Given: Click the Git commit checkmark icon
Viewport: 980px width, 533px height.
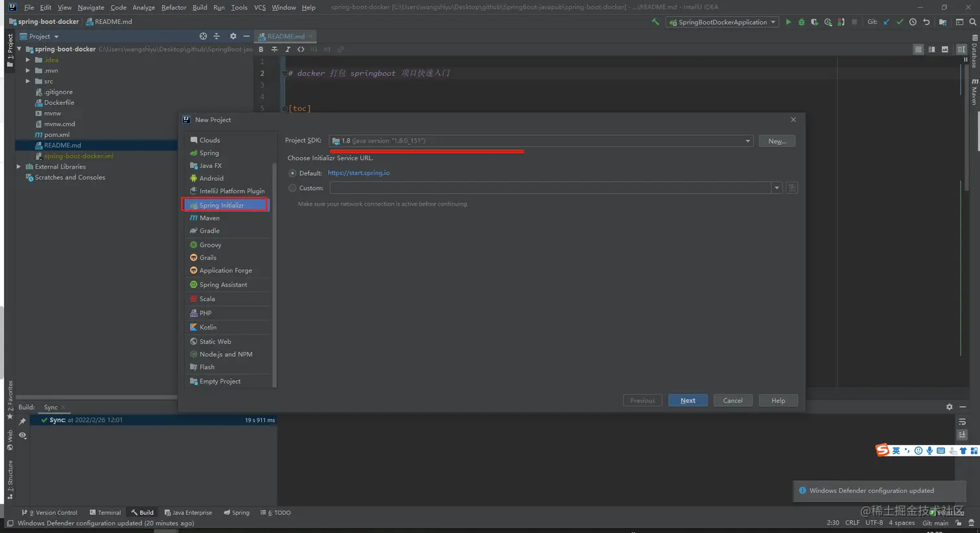Looking at the screenshot, I should point(900,22).
